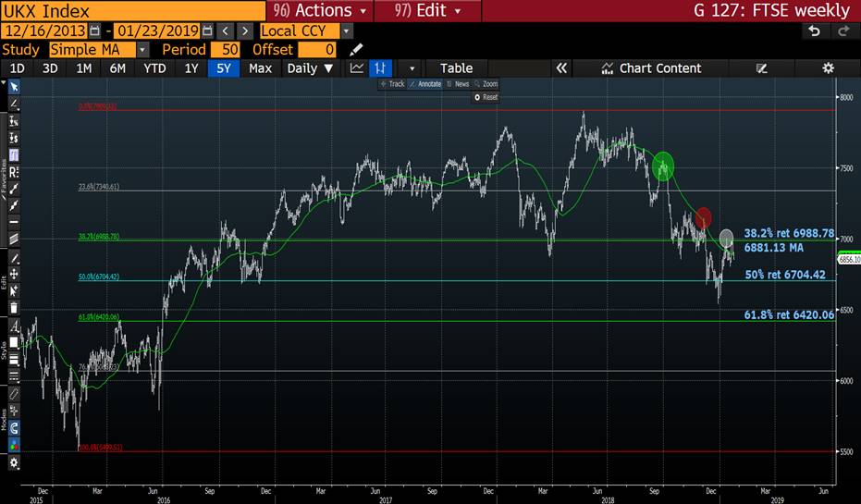The height and width of the screenshot is (504, 861).
Task: Click the pencil edit tool in Edit section
Action: 14,257
